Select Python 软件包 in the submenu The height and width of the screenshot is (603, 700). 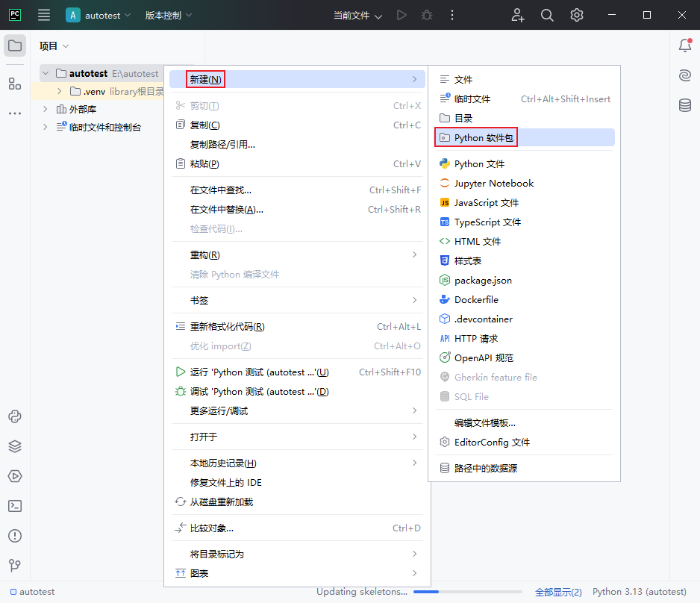click(484, 138)
